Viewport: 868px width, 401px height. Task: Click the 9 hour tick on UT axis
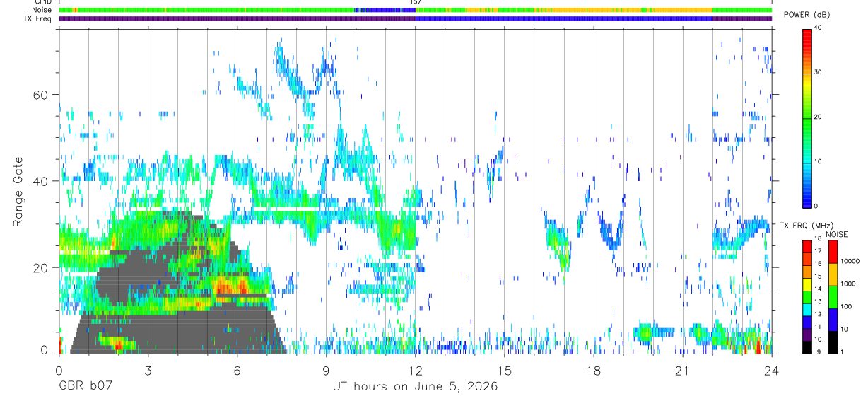coord(326,369)
